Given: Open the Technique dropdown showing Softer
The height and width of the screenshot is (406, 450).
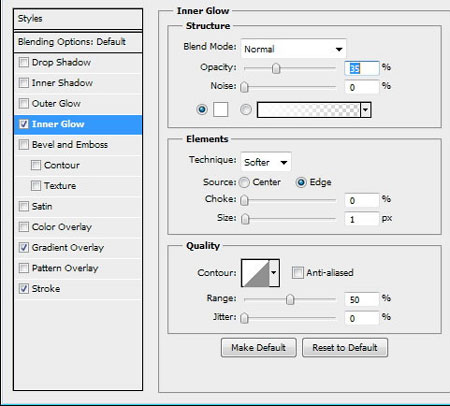Looking at the screenshot, I should click(x=266, y=162).
